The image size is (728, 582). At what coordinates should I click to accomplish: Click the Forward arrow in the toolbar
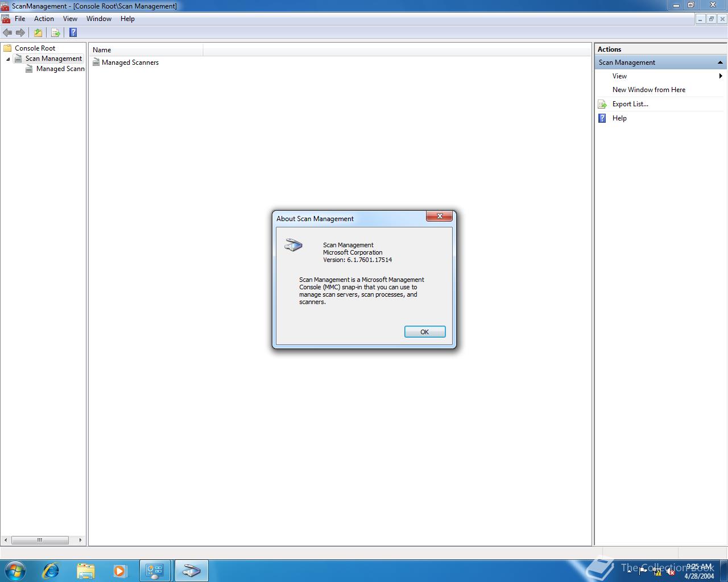click(20, 32)
